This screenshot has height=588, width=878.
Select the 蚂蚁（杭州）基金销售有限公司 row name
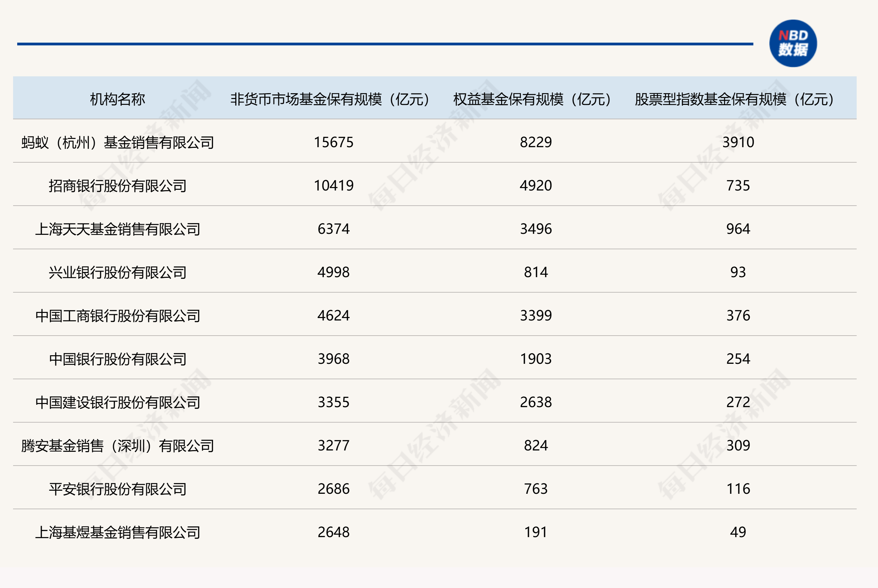coord(117,142)
